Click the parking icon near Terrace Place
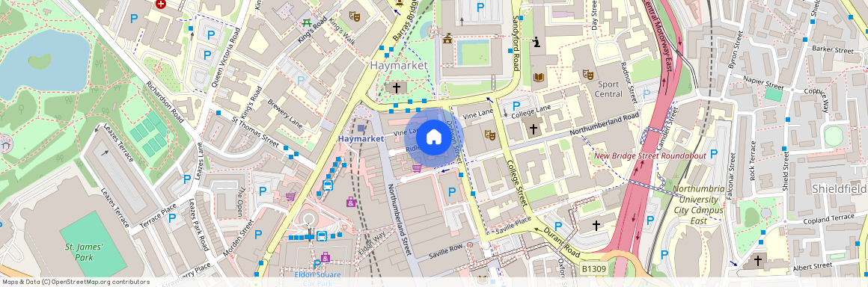Image resolution: width=868 pixels, height=287 pixels. coord(172,218)
